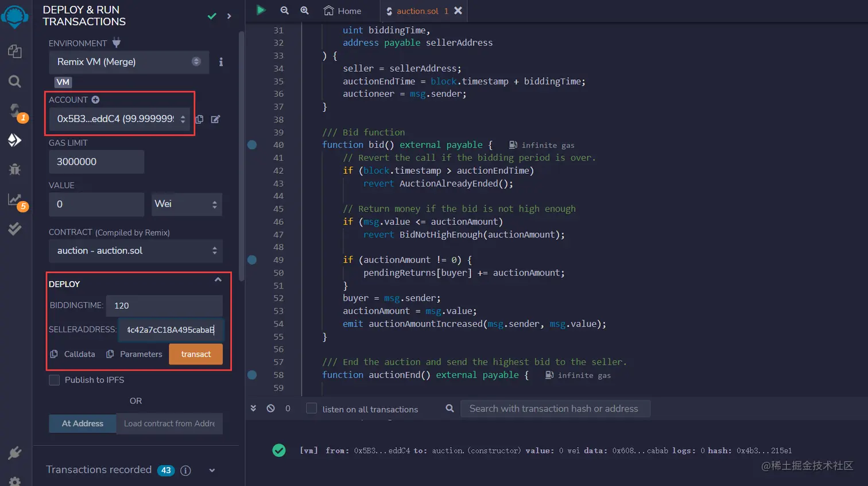Viewport: 868px width, 486px height.
Task: Add new account with plus icon
Action: click(x=95, y=100)
